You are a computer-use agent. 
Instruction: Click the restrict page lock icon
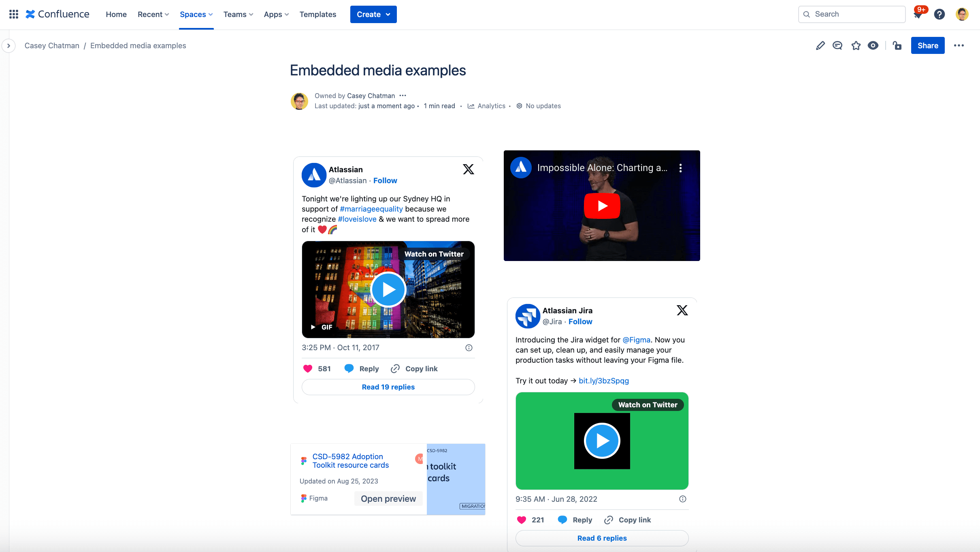click(x=897, y=45)
